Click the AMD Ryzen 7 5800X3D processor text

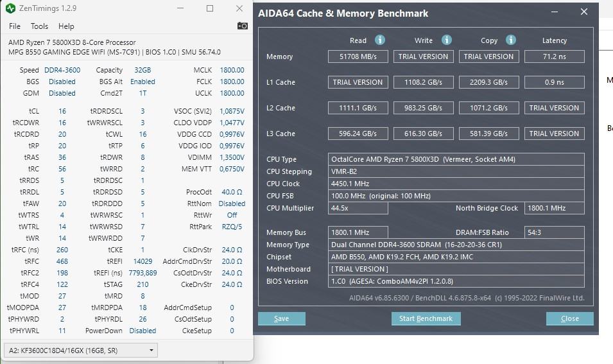(x=72, y=42)
